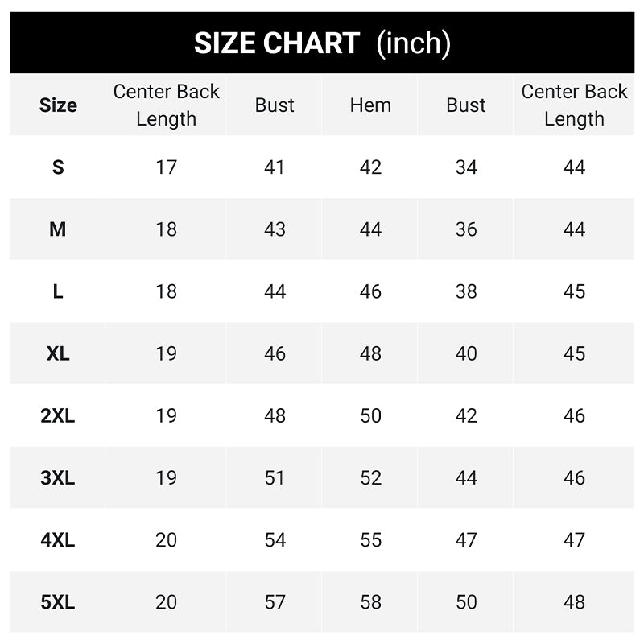Click the M size row label
Image resolution: width=644 pixels, height=644 pixels.
tap(58, 229)
